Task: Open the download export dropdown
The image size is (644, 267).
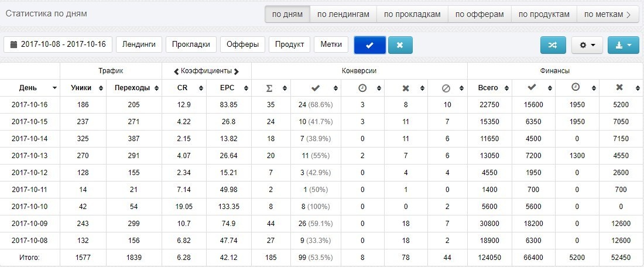Action: pyautogui.click(x=623, y=45)
